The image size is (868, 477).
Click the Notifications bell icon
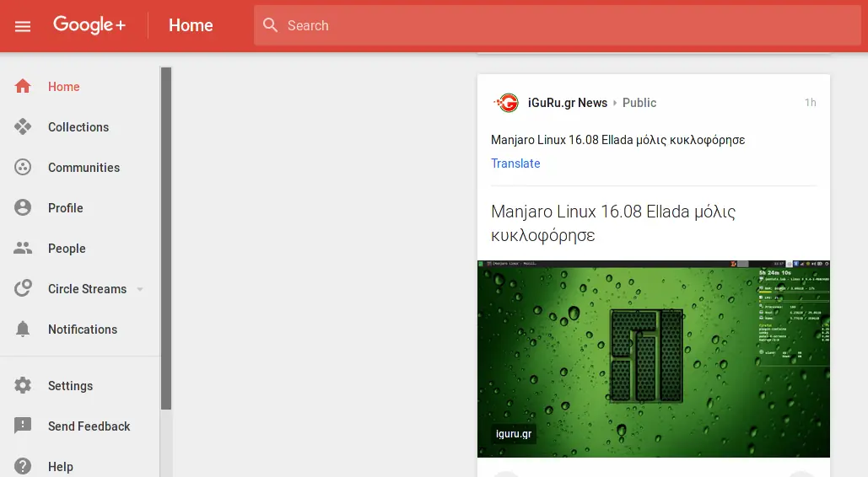click(23, 330)
